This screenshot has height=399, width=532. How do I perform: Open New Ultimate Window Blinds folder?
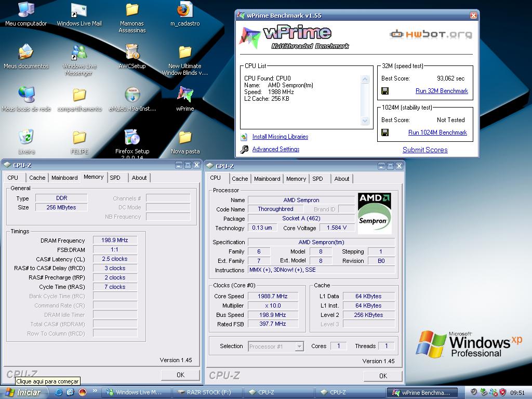coord(185,60)
